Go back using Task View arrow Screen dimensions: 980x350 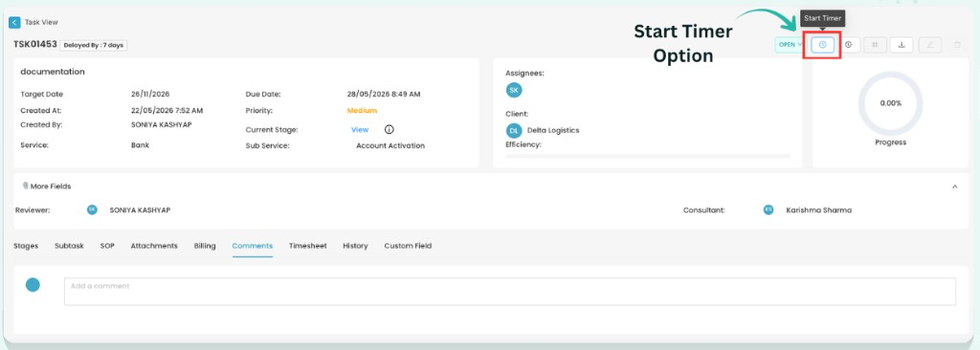(14, 23)
